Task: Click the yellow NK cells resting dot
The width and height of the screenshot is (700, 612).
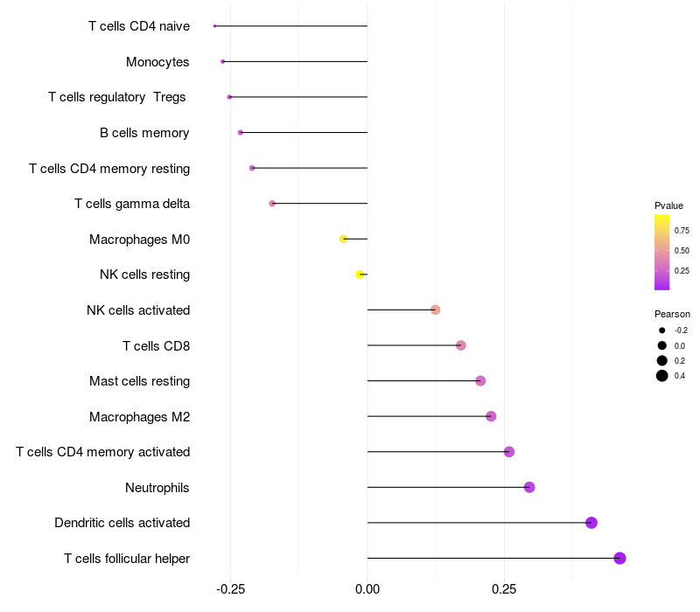Action: pos(360,275)
